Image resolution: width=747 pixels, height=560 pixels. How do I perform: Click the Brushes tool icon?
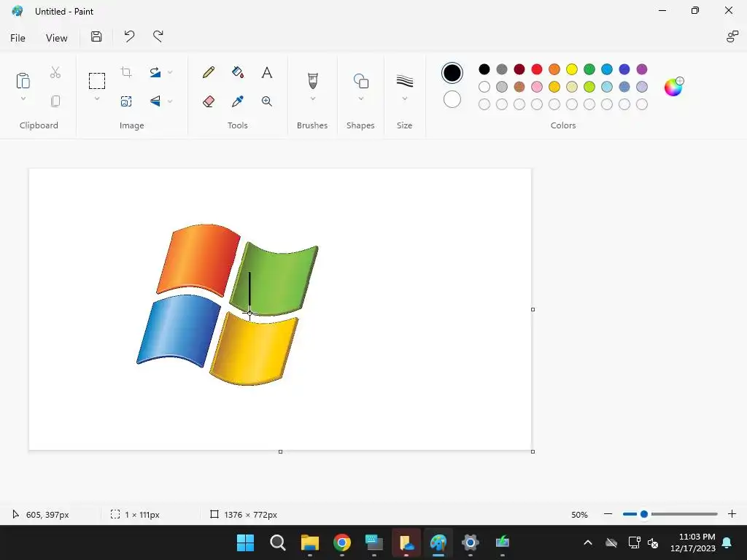312,80
